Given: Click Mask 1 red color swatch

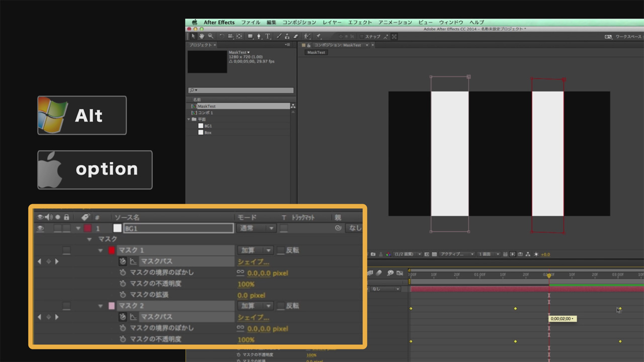Looking at the screenshot, I should pos(112,250).
